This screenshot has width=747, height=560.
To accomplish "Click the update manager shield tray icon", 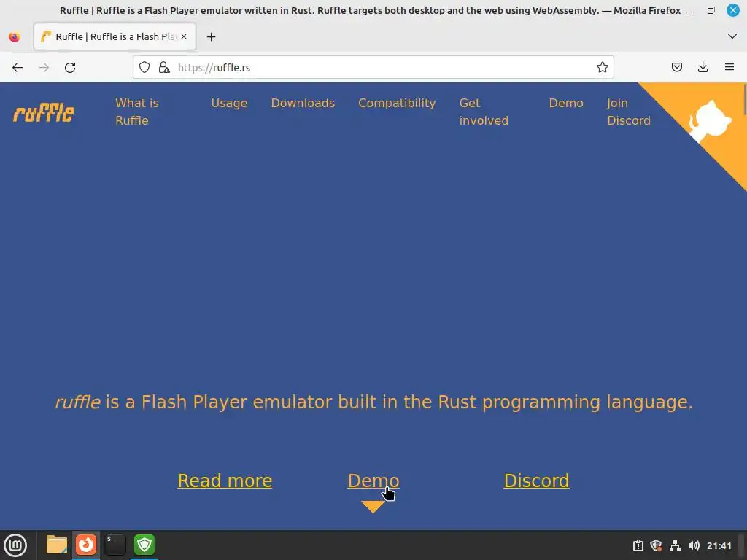I will pos(656,545).
